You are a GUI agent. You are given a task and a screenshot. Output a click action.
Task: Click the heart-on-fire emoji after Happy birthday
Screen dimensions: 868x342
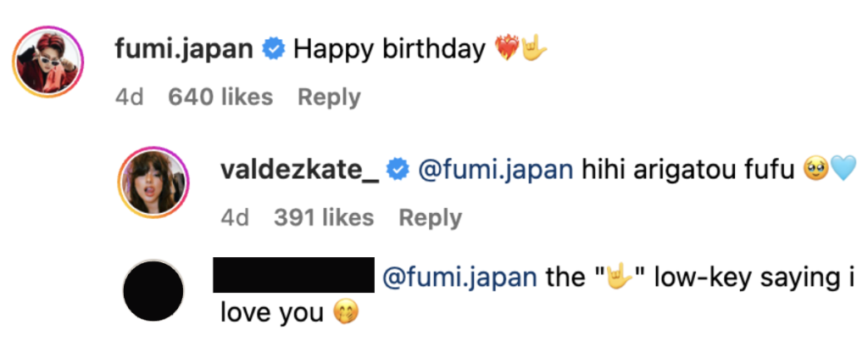click(x=505, y=49)
